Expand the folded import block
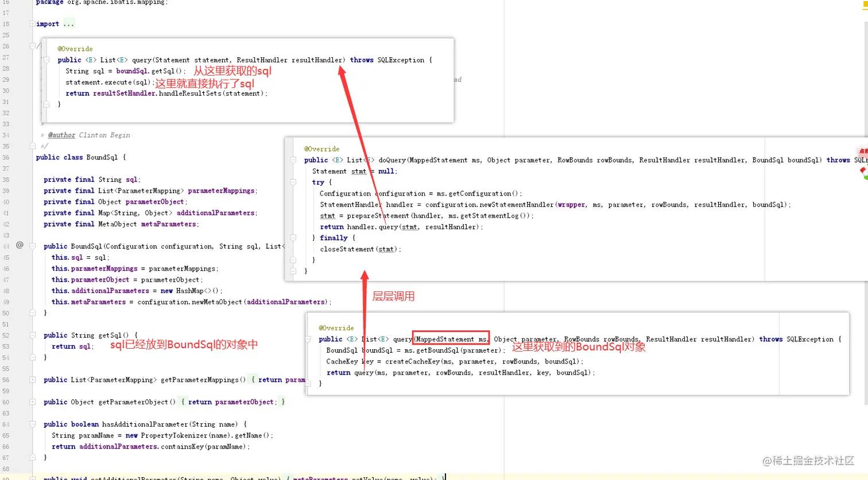 tap(32, 24)
